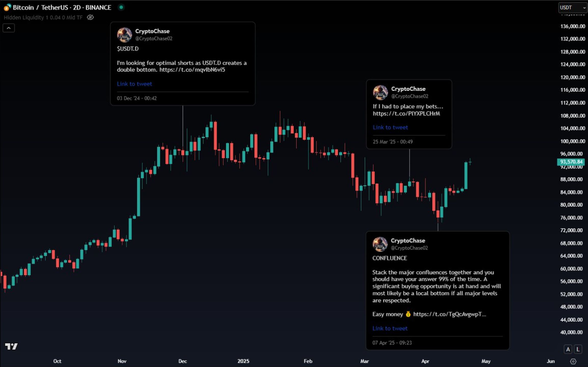Toggle Hidden Liquidity indicator visibility eye

pyautogui.click(x=90, y=17)
